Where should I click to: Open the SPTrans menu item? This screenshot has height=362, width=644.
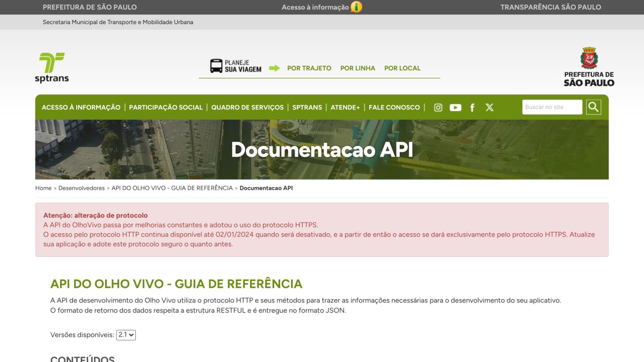(307, 107)
